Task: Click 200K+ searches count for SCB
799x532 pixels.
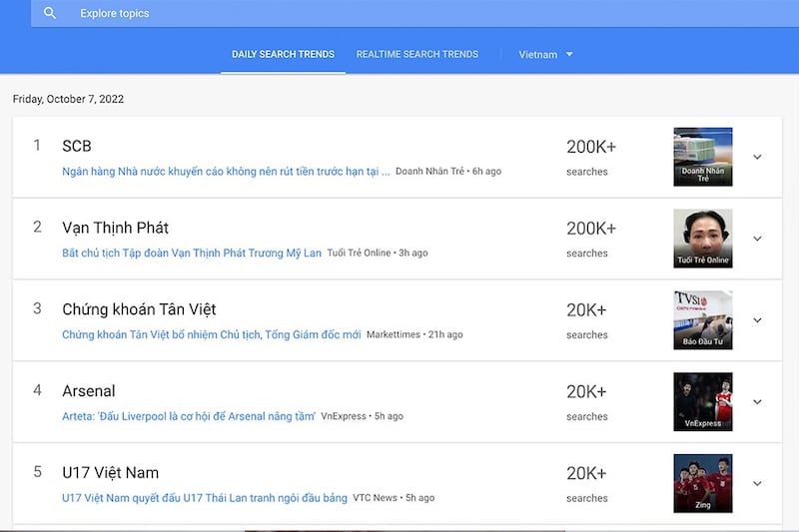Action: pos(591,158)
